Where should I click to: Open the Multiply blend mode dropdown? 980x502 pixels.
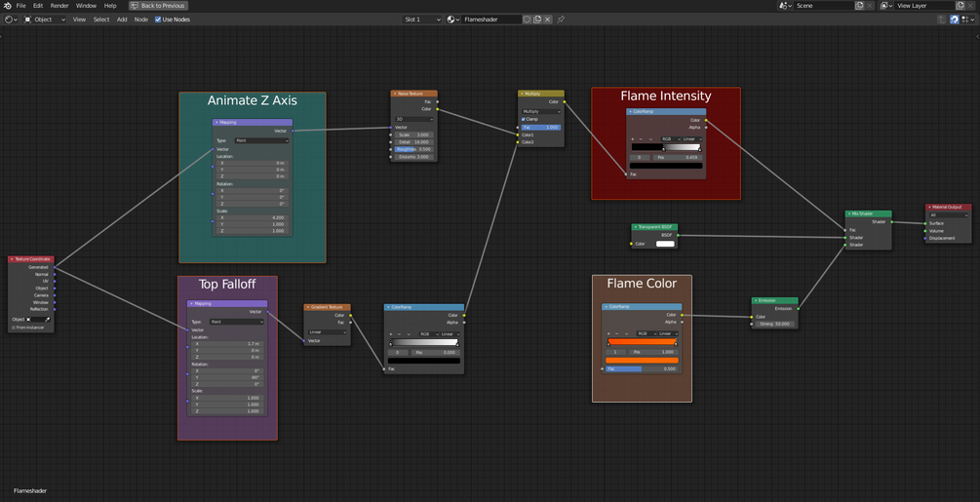pos(541,112)
